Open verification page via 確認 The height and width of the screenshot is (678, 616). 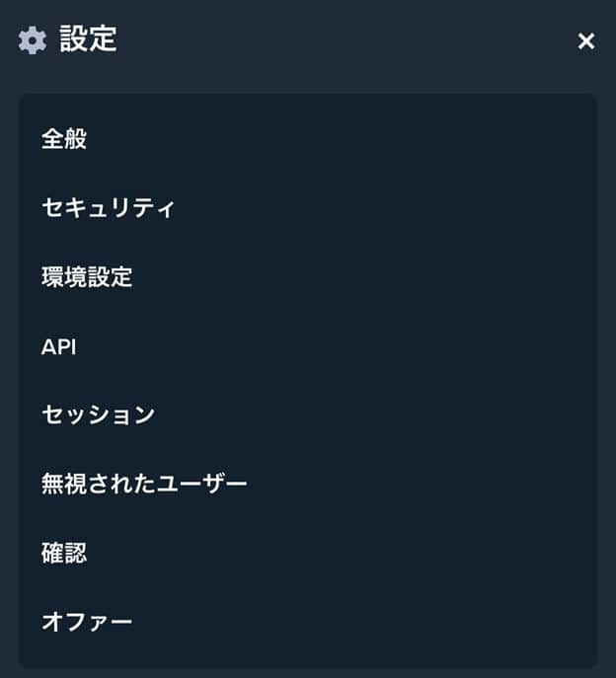point(64,553)
